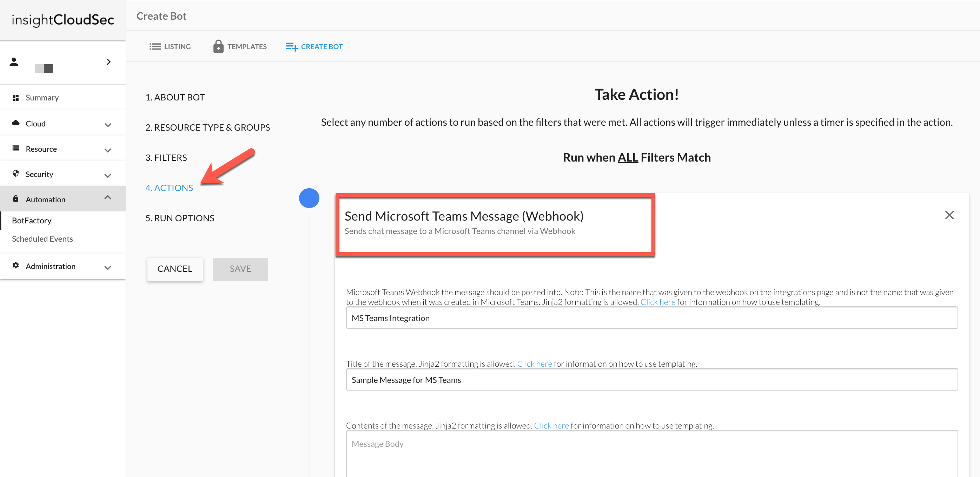The image size is (980, 477).
Task: Click the Create Bot plus-list icon
Action: [x=291, y=46]
